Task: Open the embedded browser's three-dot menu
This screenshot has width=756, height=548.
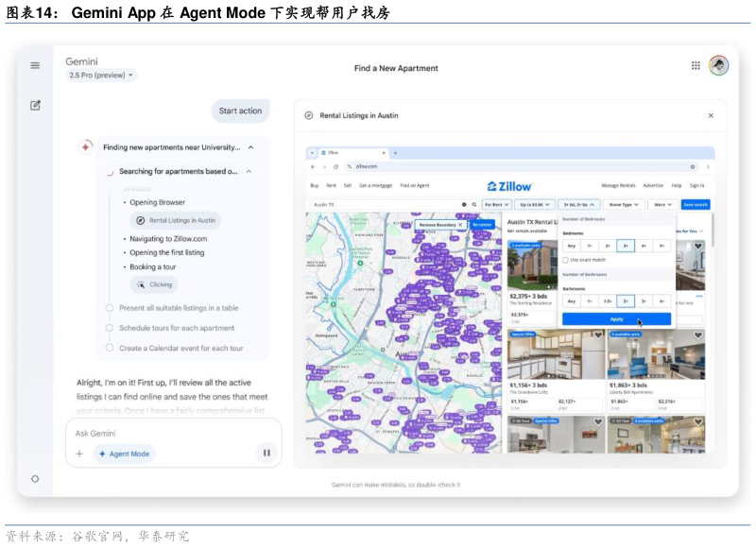Action: coord(707,166)
